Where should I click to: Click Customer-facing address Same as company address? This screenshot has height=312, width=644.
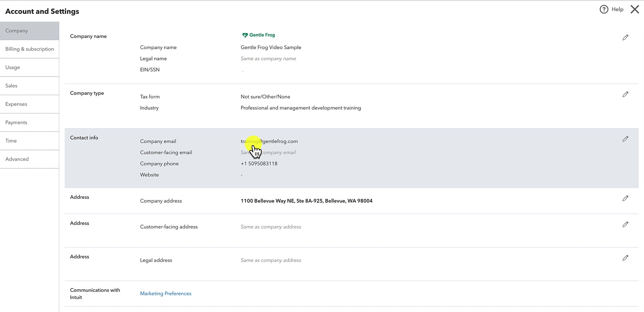click(271, 227)
